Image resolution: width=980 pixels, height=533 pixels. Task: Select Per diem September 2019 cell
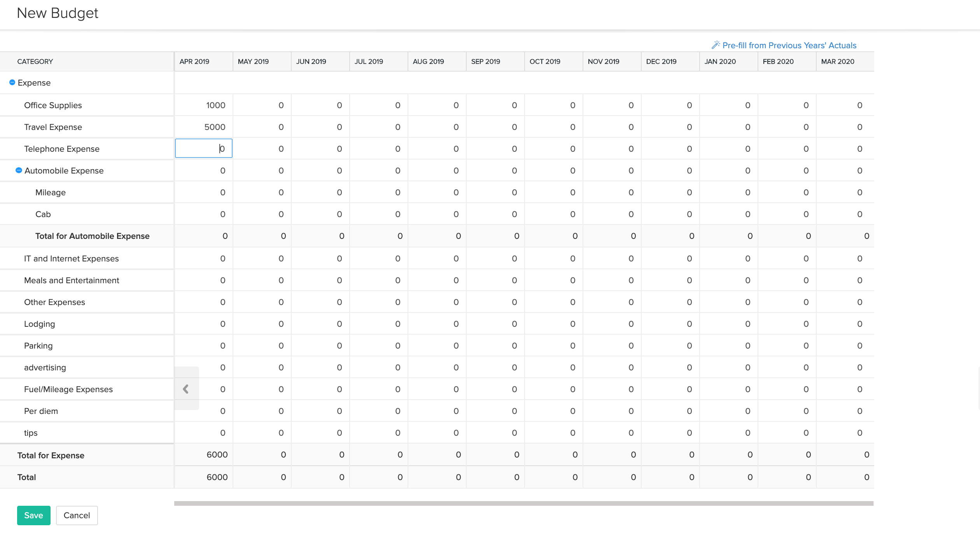(495, 411)
